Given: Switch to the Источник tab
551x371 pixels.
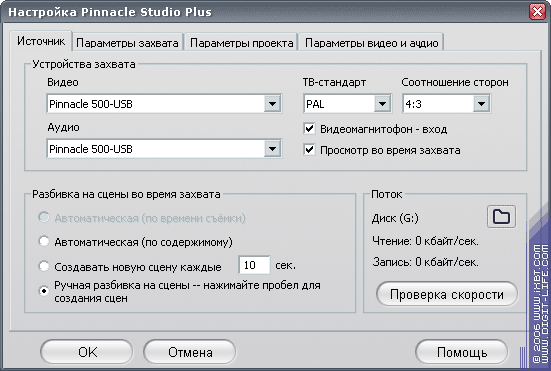Looking at the screenshot, I should (41, 41).
